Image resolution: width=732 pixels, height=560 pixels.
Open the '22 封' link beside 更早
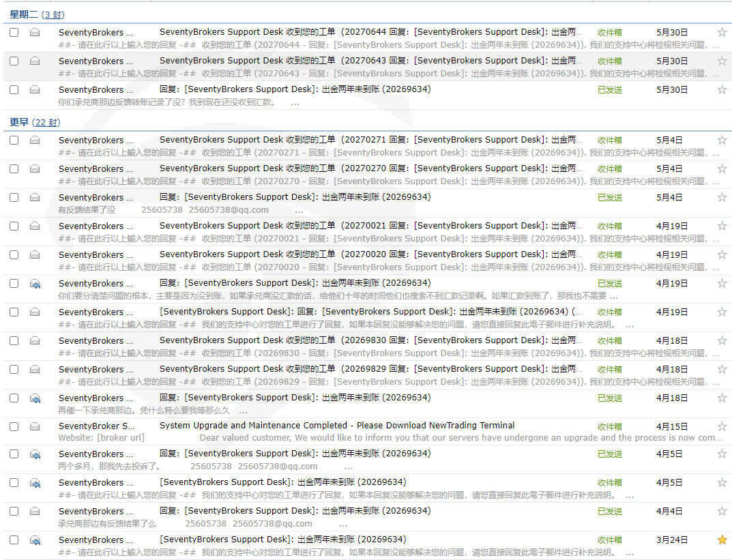pos(46,123)
